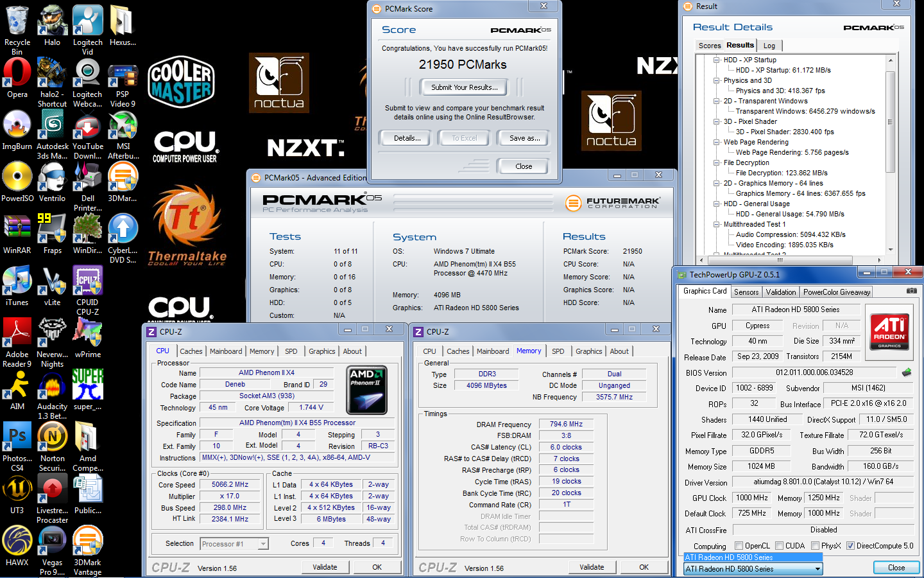
Task: Click the Save as... button
Action: click(x=524, y=138)
